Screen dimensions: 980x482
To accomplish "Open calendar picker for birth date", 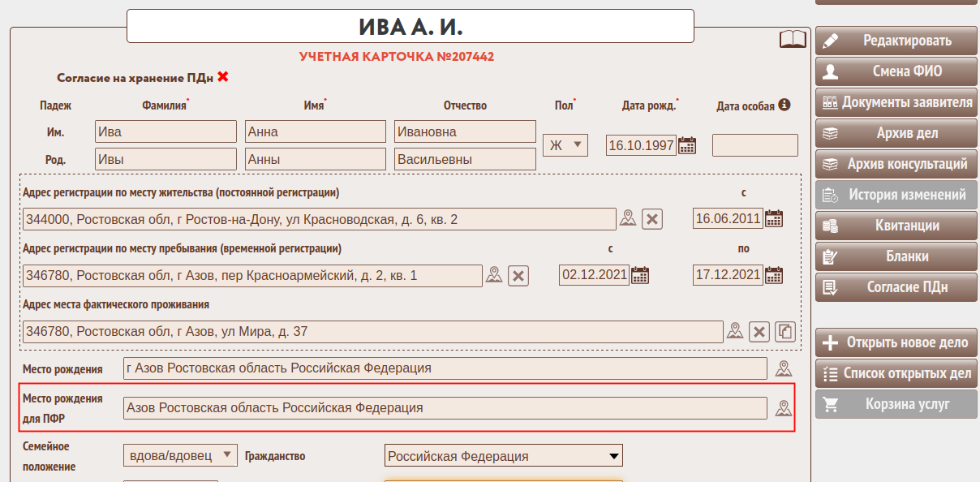I will (x=687, y=145).
